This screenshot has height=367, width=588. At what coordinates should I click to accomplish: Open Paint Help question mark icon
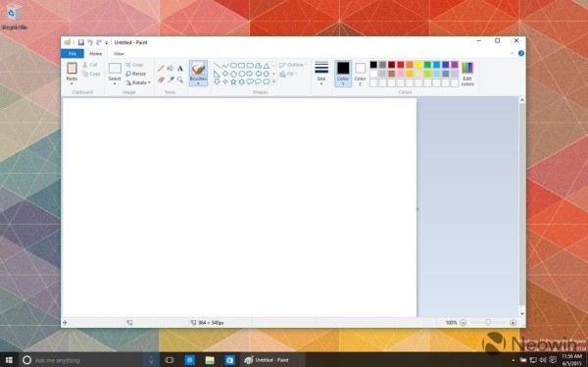tap(521, 53)
